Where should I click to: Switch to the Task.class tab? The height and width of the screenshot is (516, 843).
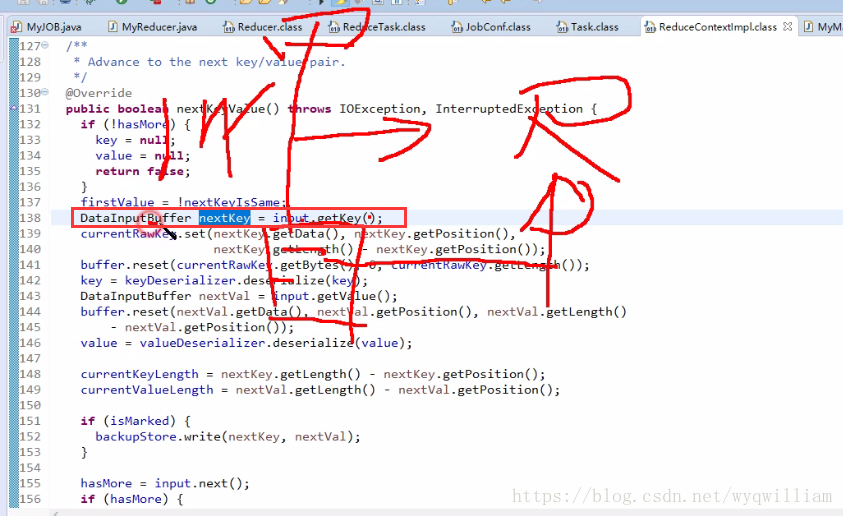point(588,27)
